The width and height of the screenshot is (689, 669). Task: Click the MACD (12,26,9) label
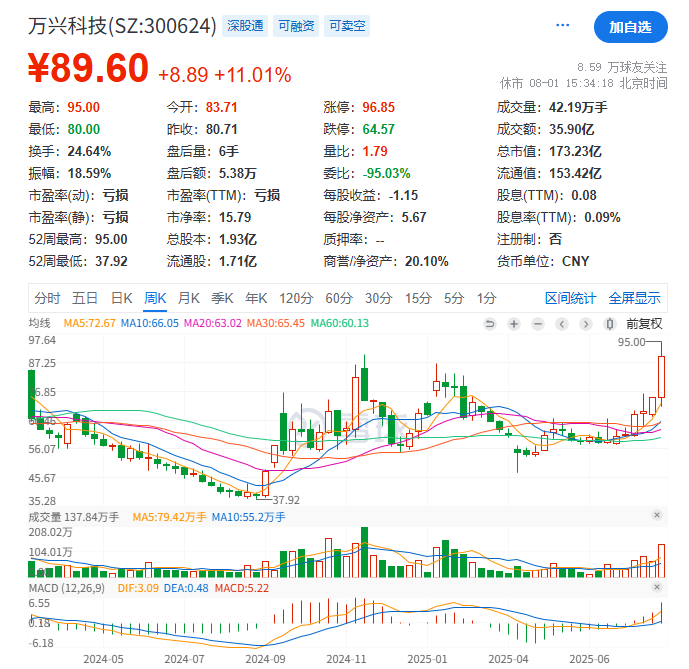click(x=67, y=588)
